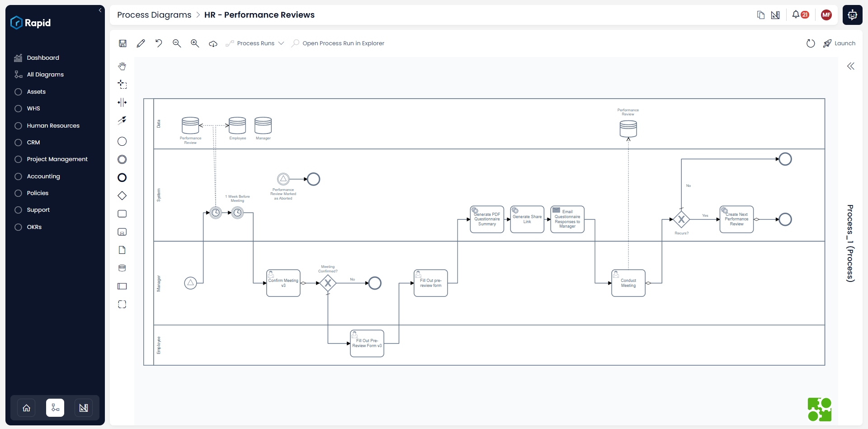
Task: Select the Manager data store
Action: pos(263,125)
